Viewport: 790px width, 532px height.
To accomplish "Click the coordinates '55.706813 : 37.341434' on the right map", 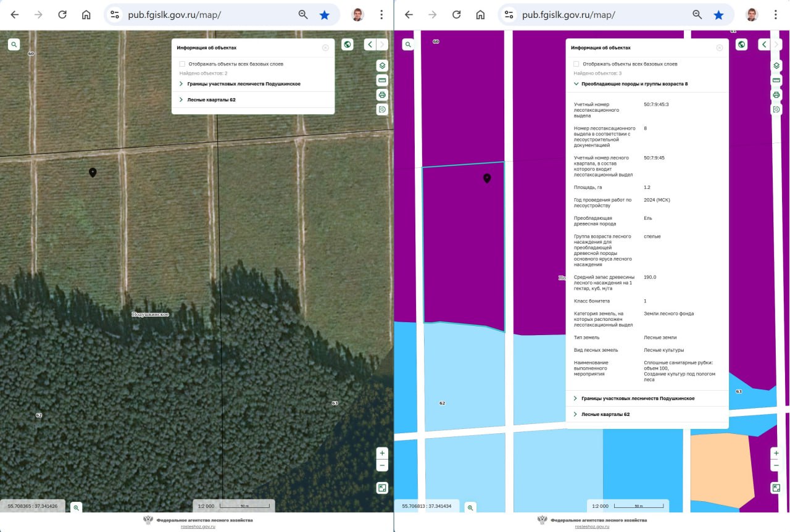I will (x=427, y=506).
